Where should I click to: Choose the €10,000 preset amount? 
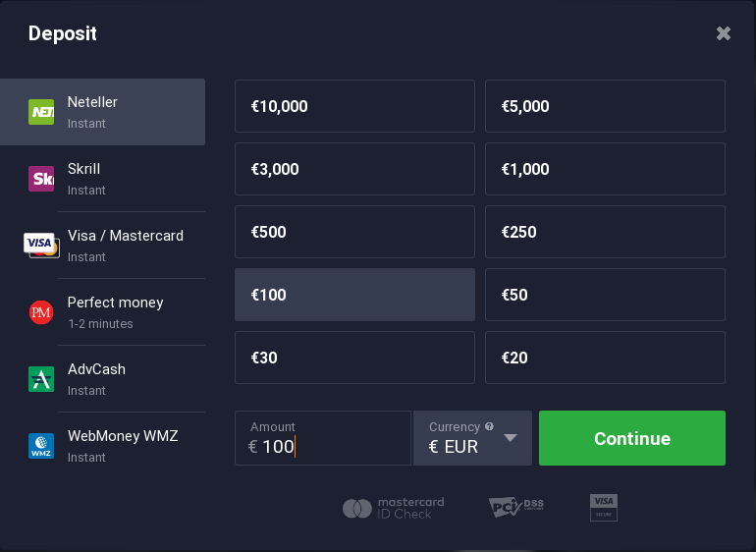[354, 106]
